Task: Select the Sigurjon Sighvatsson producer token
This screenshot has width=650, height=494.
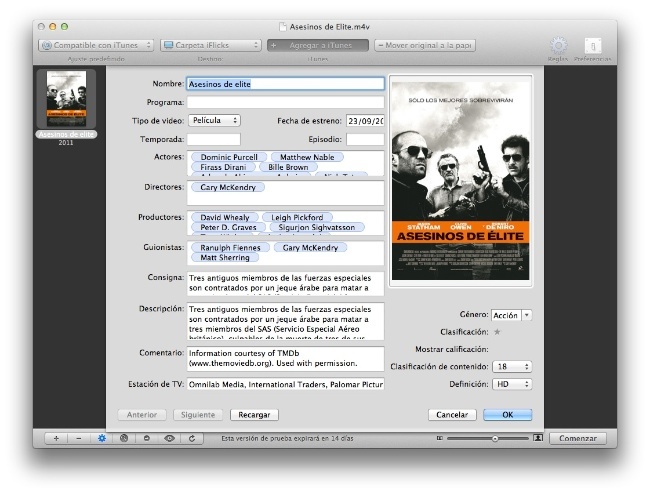Action: pos(317,227)
